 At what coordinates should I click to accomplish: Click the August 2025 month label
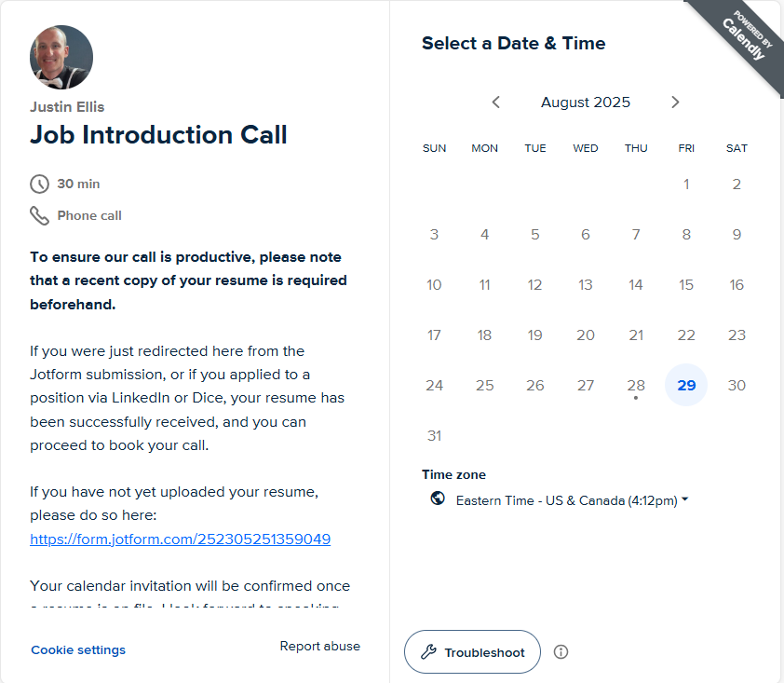[x=585, y=102]
